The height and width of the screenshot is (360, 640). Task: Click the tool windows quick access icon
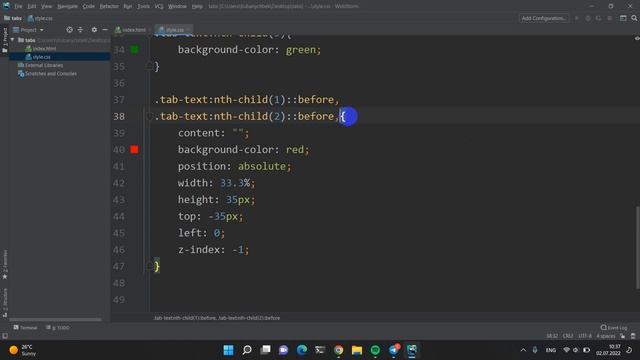pos(5,336)
